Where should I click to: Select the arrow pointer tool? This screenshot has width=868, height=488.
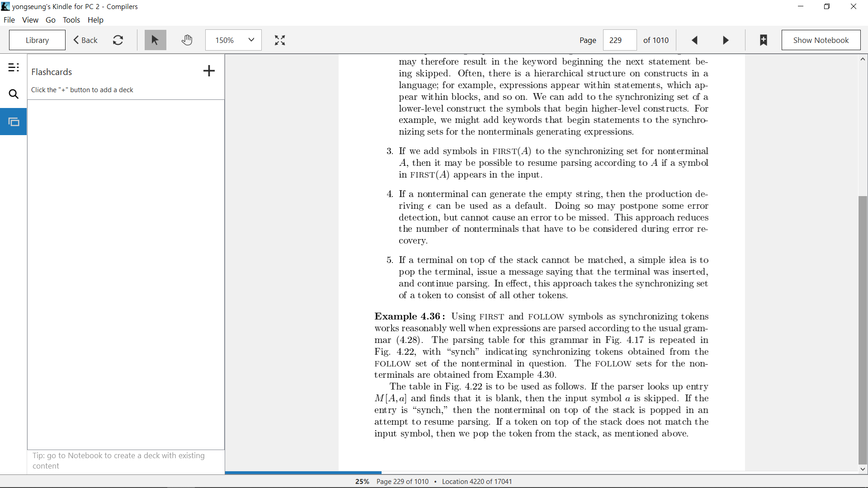pyautogui.click(x=155, y=40)
